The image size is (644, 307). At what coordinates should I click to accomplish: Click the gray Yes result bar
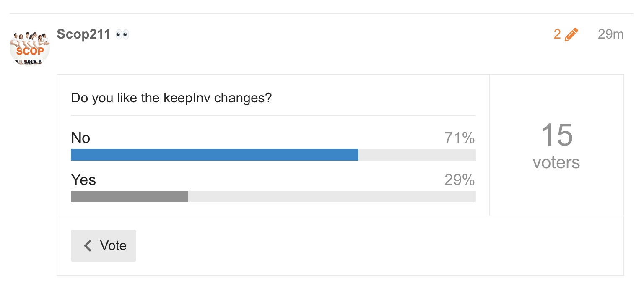point(130,196)
